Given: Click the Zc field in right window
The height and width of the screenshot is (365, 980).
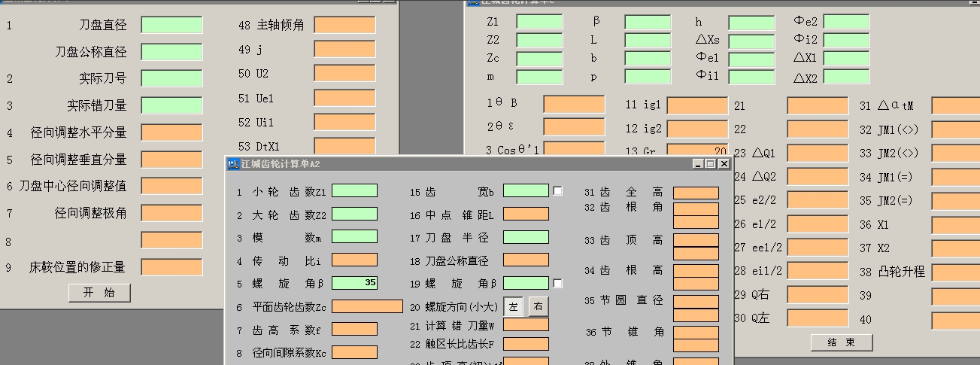Looking at the screenshot, I should [x=539, y=59].
